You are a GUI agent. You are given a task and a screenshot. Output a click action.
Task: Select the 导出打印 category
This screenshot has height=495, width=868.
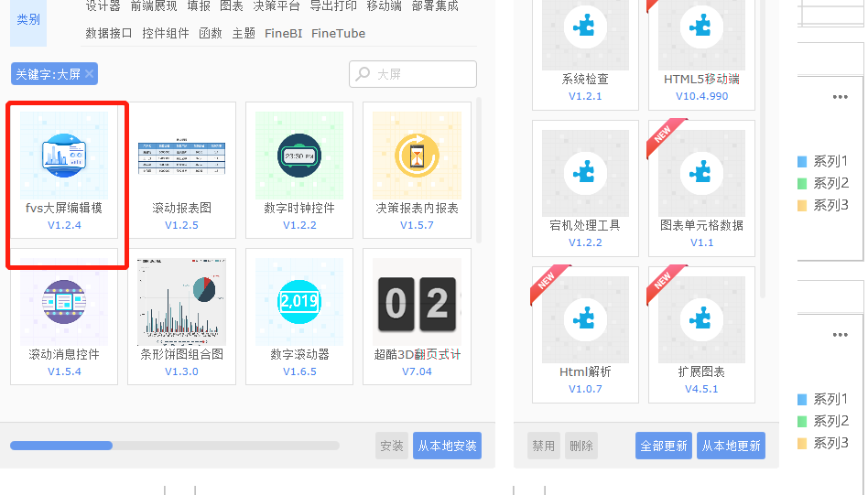coord(332,6)
